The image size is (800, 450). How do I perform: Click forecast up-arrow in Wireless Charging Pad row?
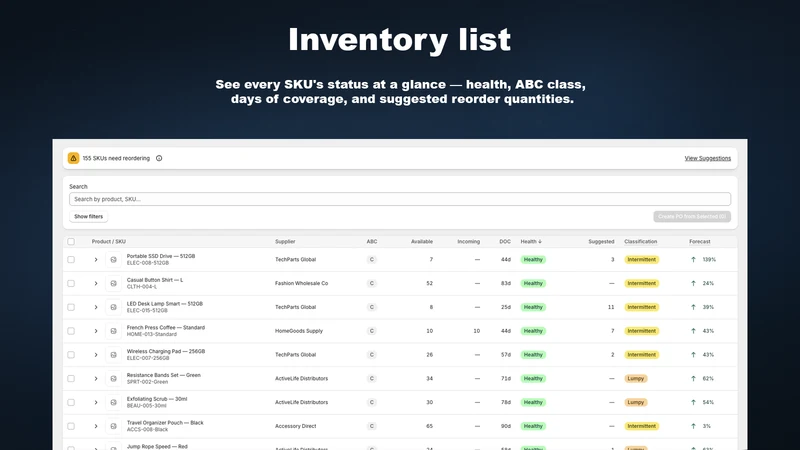point(693,355)
